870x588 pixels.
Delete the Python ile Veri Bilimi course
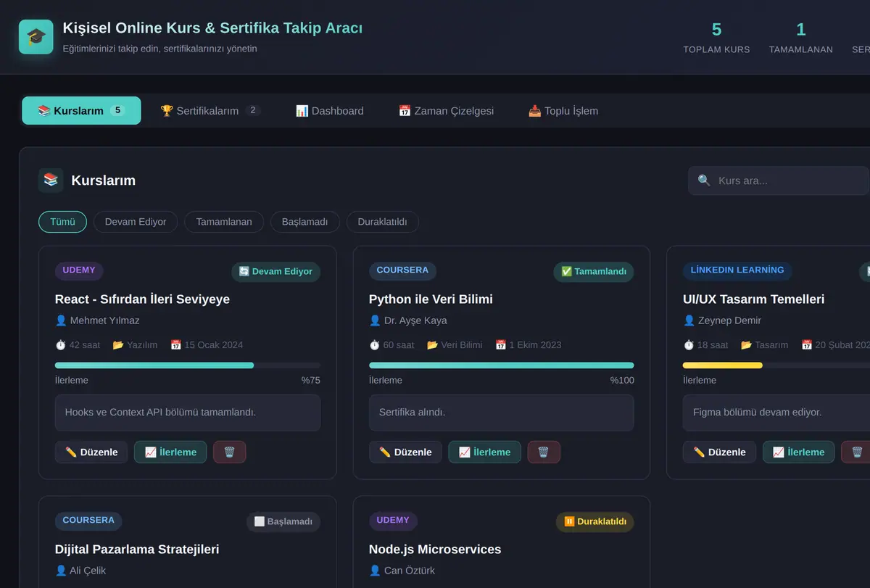click(544, 452)
